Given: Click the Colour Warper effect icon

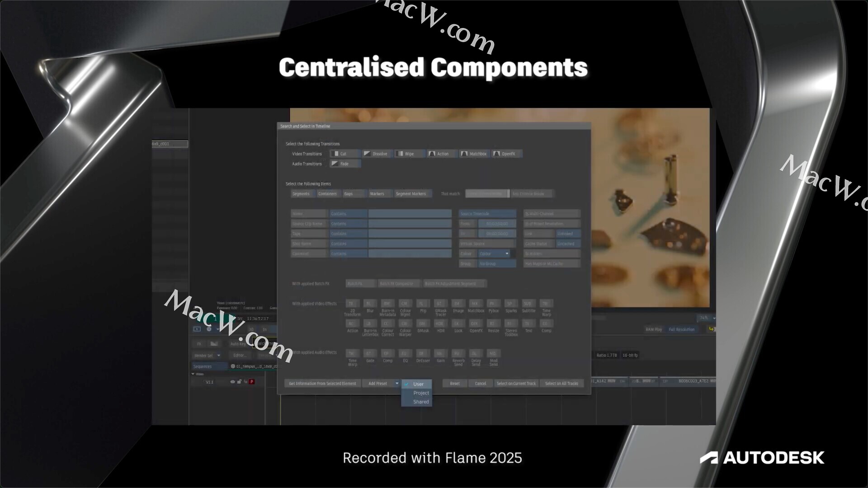Looking at the screenshot, I should tap(405, 324).
